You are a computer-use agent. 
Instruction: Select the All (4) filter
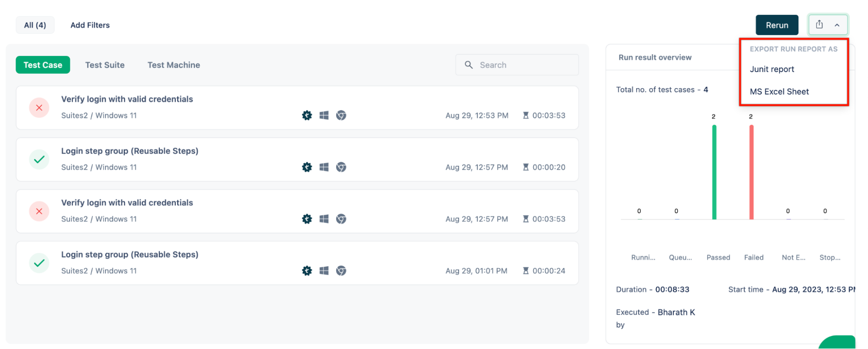pyautogui.click(x=35, y=25)
